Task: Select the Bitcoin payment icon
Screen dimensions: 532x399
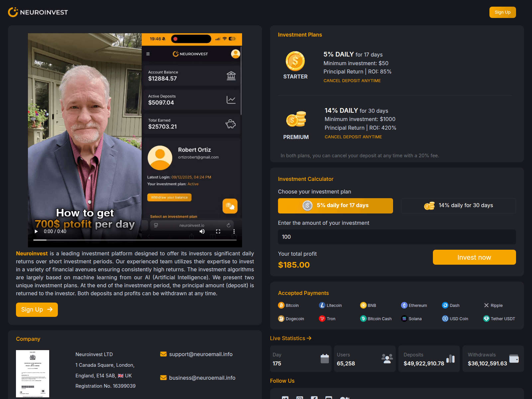Action: pos(281,305)
